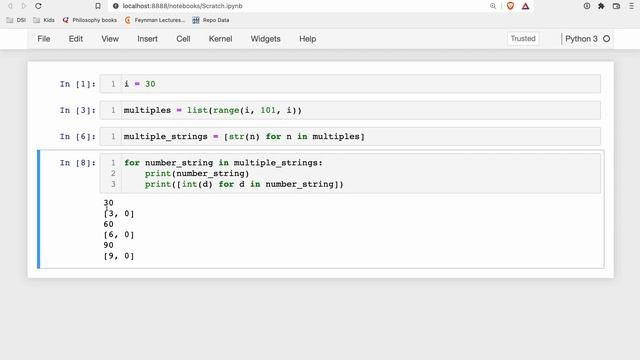The width and height of the screenshot is (640, 360).
Task: Open the Brave Rewards triangle icon
Action: pos(525,6)
